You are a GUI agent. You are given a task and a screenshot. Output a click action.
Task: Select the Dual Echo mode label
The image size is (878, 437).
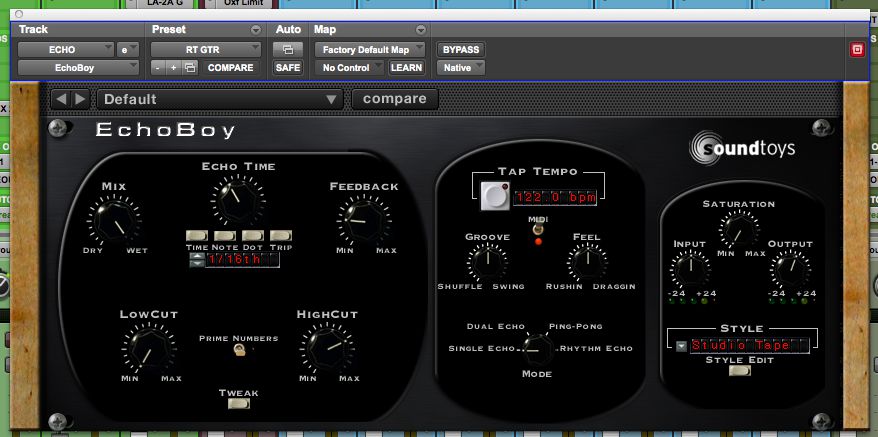[496, 327]
